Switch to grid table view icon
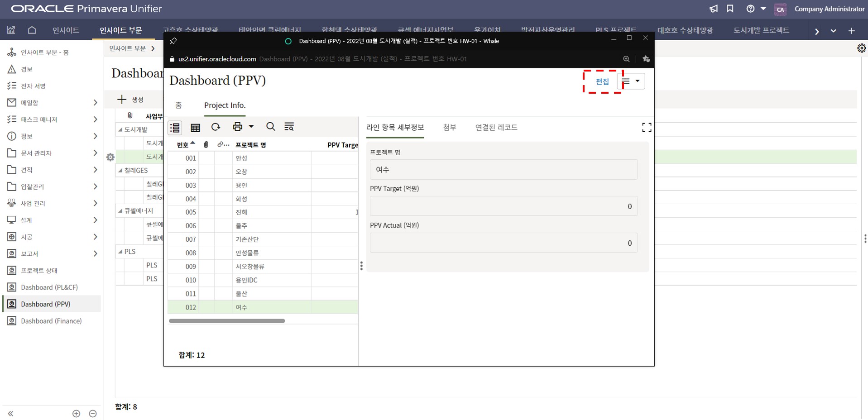This screenshot has width=868, height=420. (x=195, y=128)
